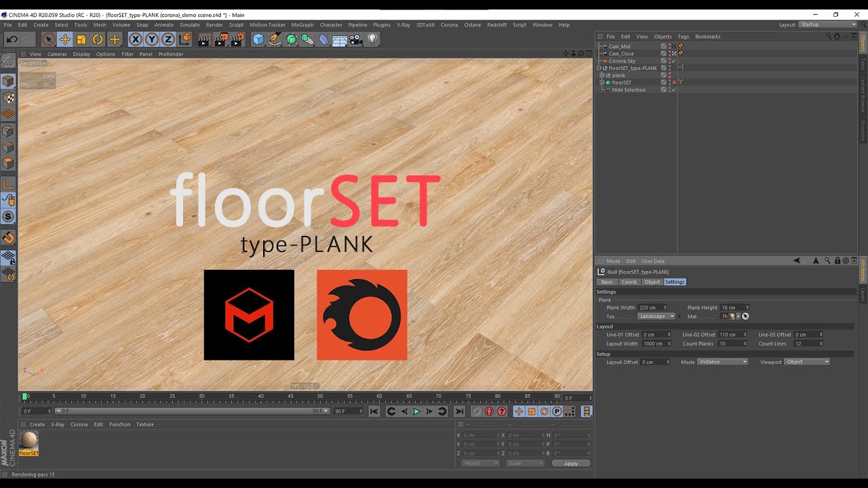Image resolution: width=868 pixels, height=488 pixels.
Task: Open the Render menu
Action: tap(214, 25)
